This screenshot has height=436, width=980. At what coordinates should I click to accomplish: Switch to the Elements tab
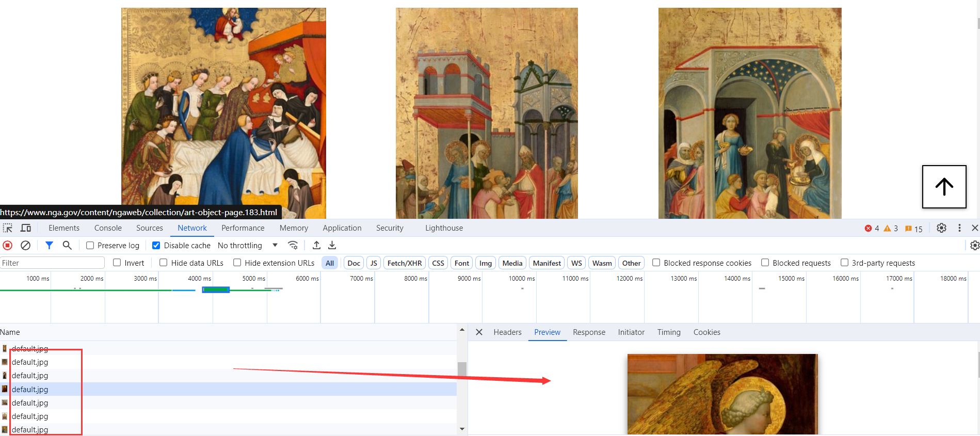64,228
